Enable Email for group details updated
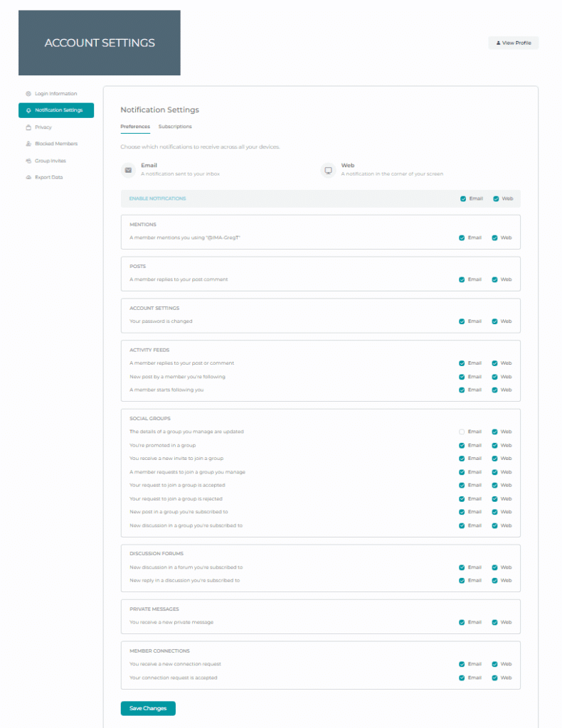 (462, 432)
